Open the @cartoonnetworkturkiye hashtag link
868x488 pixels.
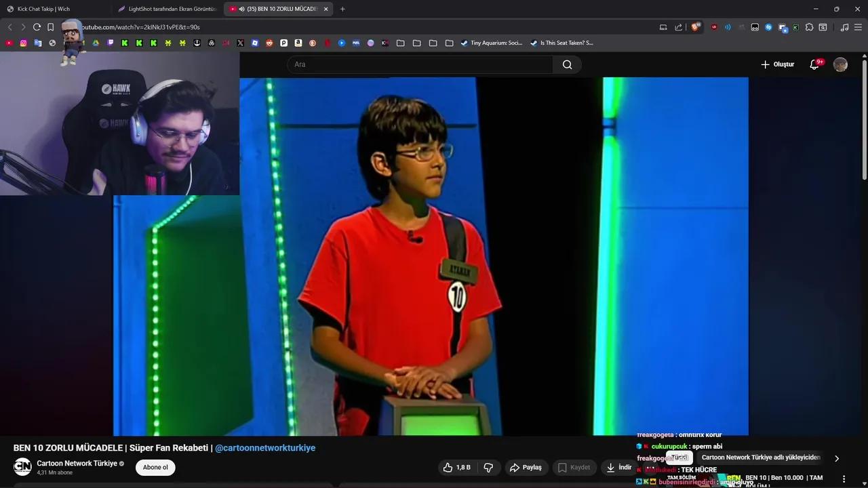coord(265,448)
